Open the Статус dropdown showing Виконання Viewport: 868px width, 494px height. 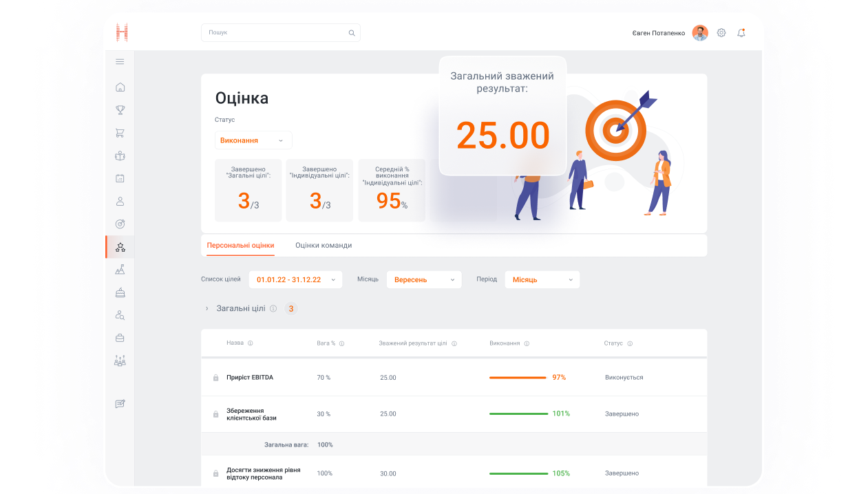tap(253, 140)
